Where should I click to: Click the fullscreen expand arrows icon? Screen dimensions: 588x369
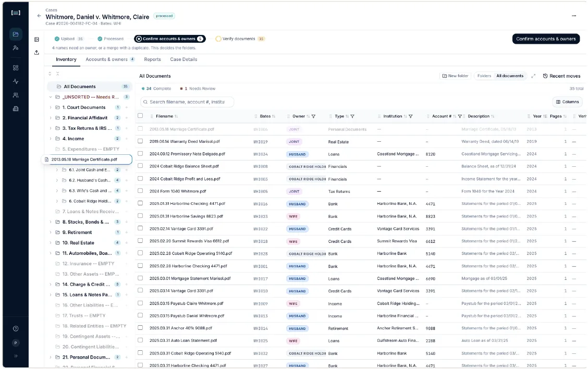[x=533, y=76]
